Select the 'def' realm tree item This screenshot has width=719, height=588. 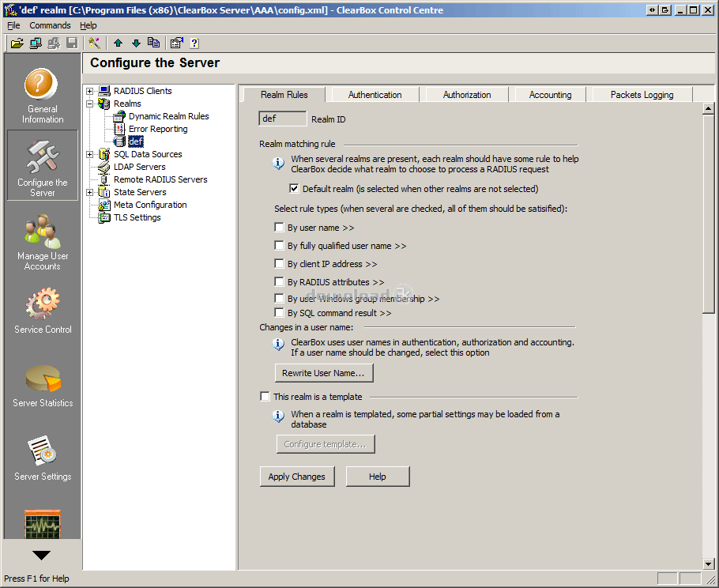(136, 141)
